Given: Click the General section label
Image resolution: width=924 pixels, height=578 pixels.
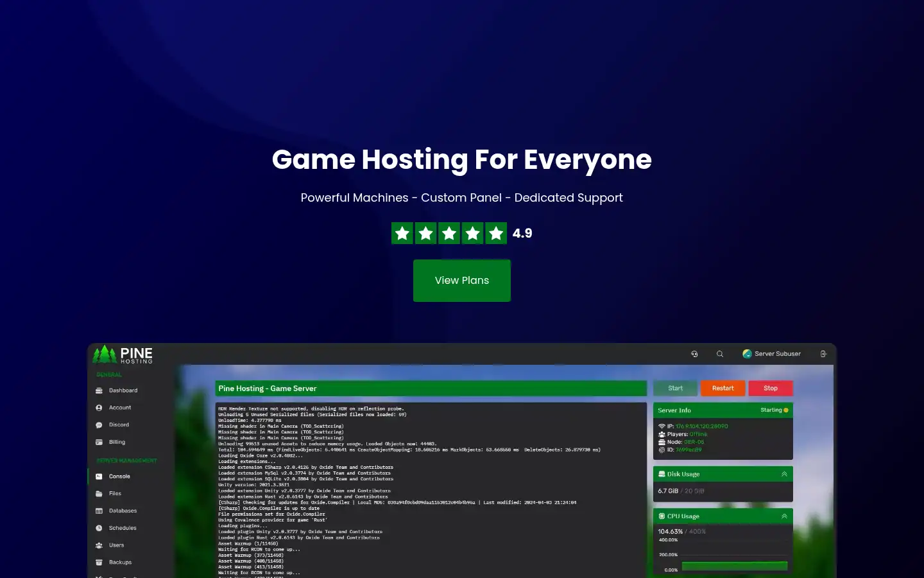Looking at the screenshot, I should (109, 374).
